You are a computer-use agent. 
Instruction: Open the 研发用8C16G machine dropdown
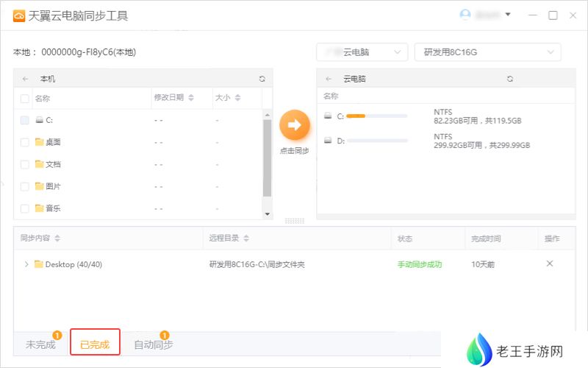click(x=487, y=52)
